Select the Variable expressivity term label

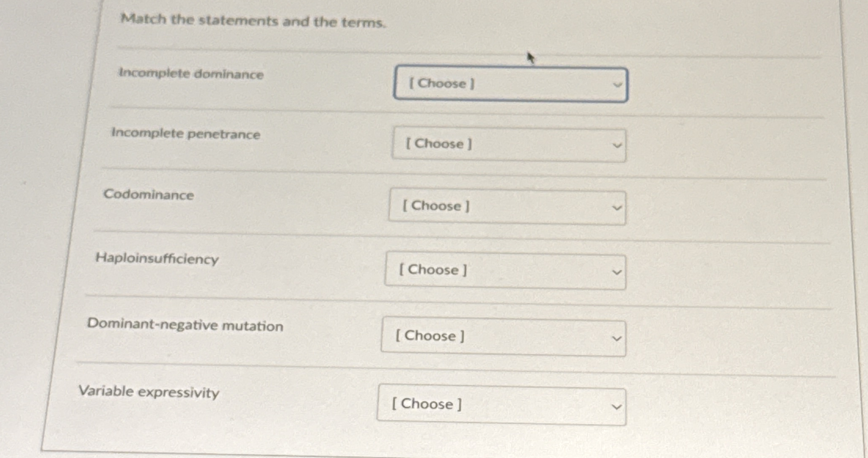pos(149,392)
